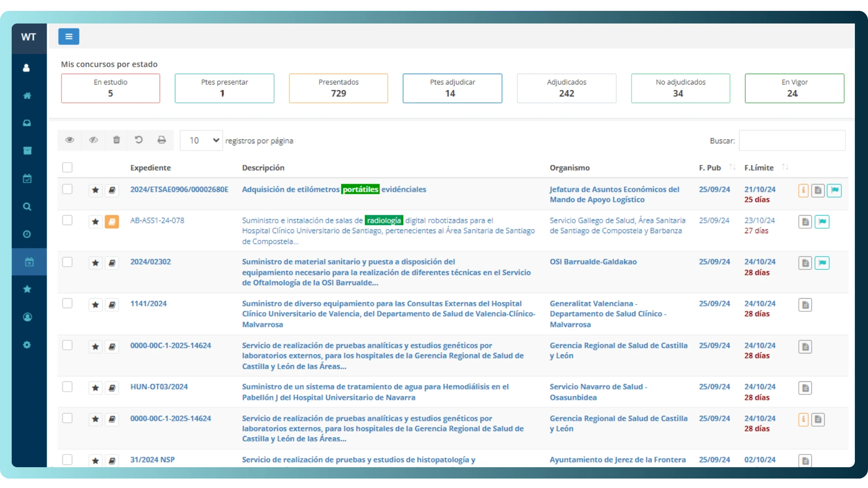Screen dimensions: 868x488
Task: Check the 2024/02302 row checkbox
Action: pyautogui.click(x=67, y=262)
